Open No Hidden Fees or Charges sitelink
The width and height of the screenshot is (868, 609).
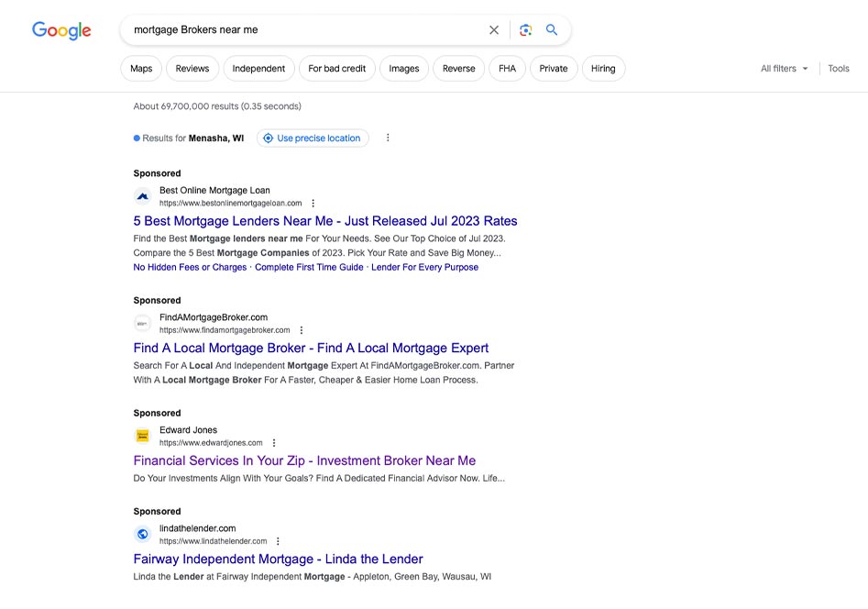tap(190, 267)
